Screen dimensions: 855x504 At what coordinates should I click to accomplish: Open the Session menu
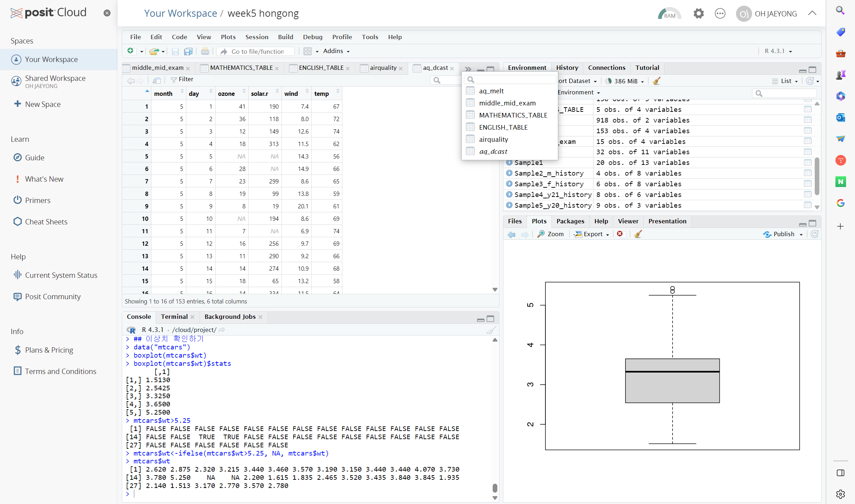coord(256,37)
